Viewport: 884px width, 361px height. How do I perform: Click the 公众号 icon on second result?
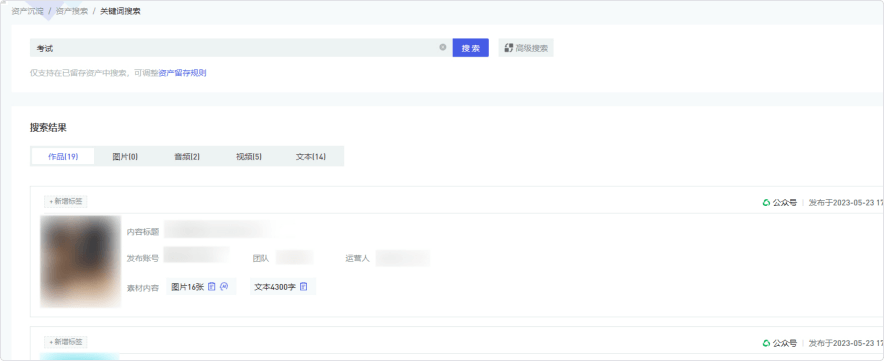pyautogui.click(x=766, y=343)
